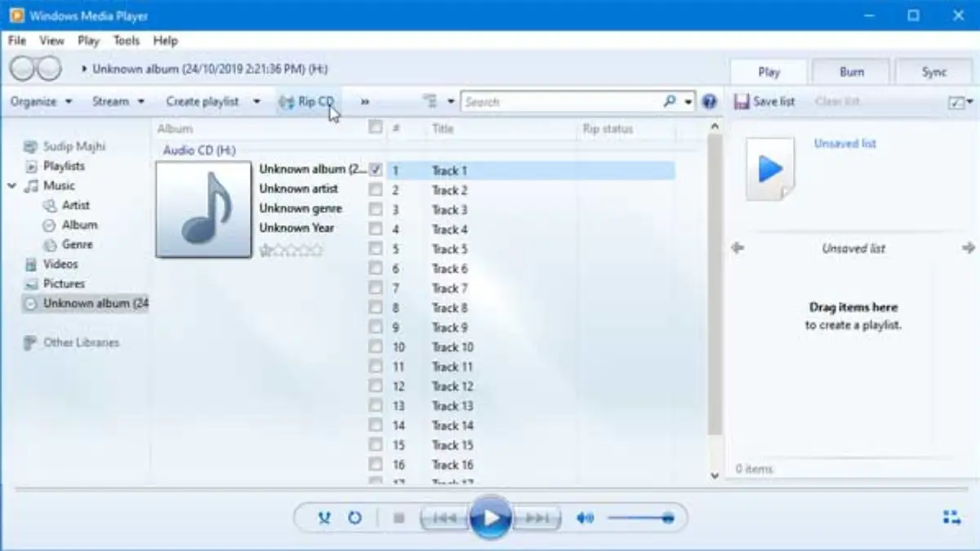Select Unknown album disc in the sidebar
Screen dimensions: 980x551
click(86, 303)
